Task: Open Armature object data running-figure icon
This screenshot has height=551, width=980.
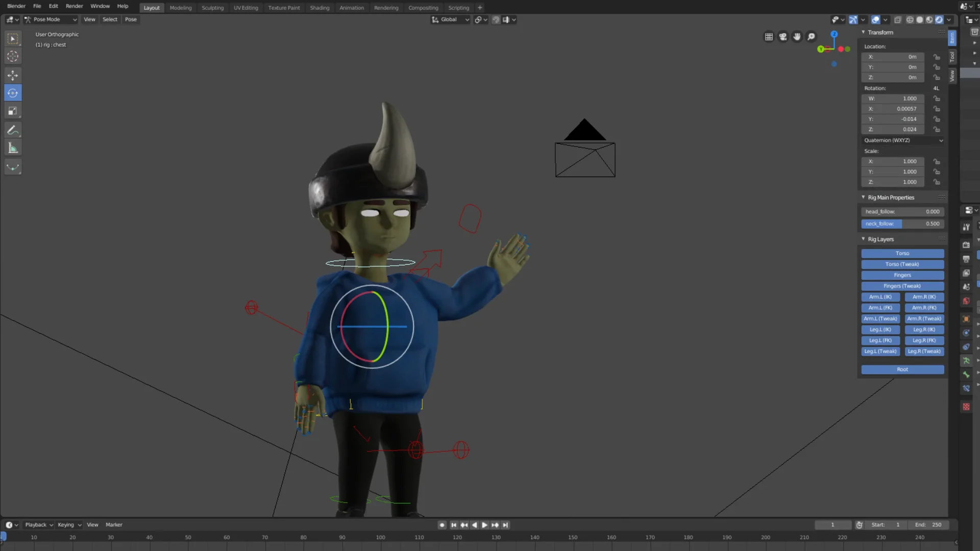Action: coord(966,361)
